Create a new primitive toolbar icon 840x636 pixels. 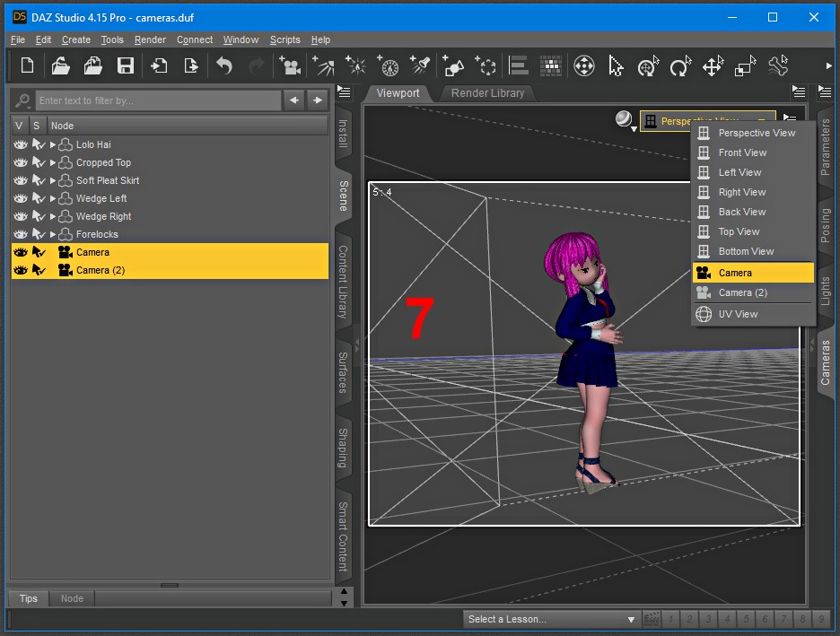pos(453,65)
